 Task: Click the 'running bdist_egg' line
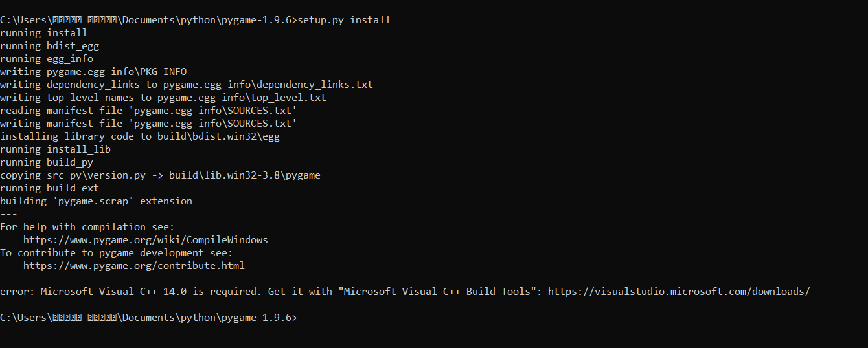point(49,46)
